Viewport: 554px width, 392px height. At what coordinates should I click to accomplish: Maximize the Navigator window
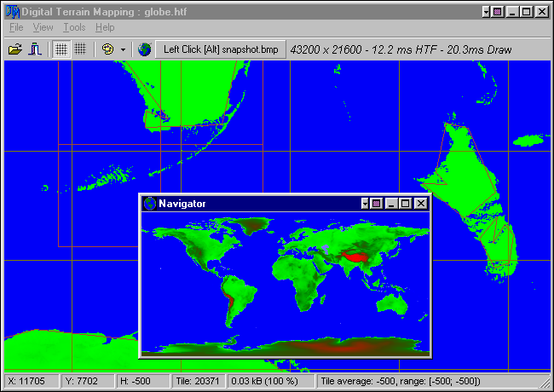click(x=405, y=204)
